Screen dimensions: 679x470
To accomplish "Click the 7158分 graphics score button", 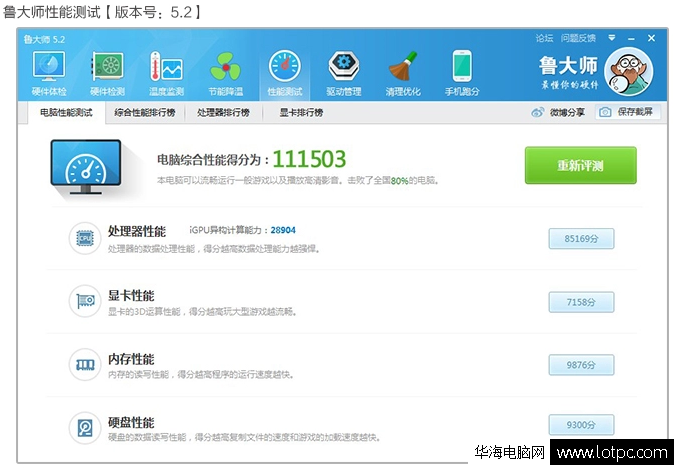I will [x=581, y=302].
